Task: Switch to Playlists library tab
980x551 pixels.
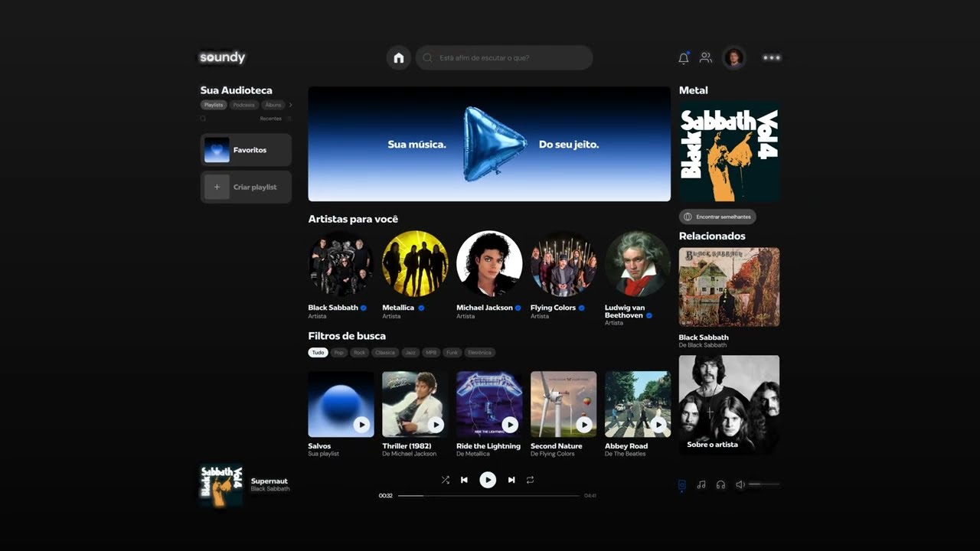Action: [x=214, y=105]
